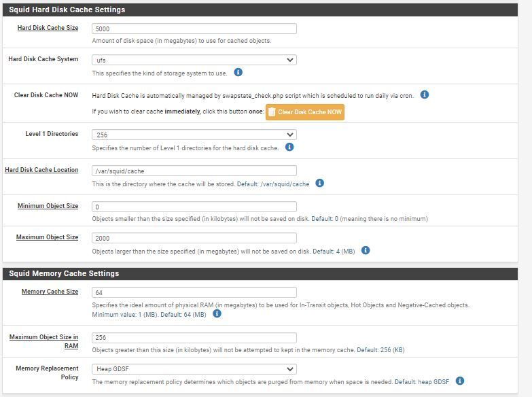Open info icon for Hard Disk Cache System

point(238,72)
